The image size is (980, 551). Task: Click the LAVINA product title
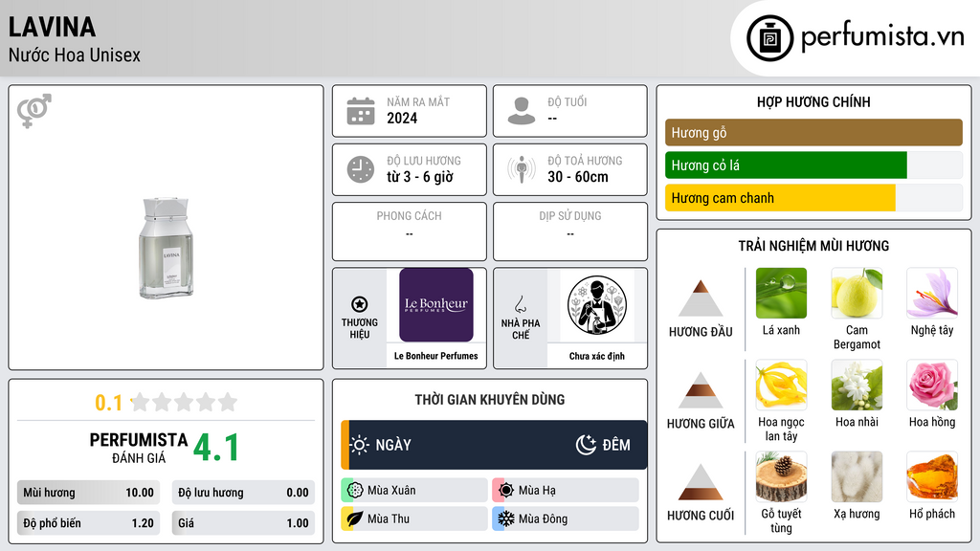(x=53, y=27)
